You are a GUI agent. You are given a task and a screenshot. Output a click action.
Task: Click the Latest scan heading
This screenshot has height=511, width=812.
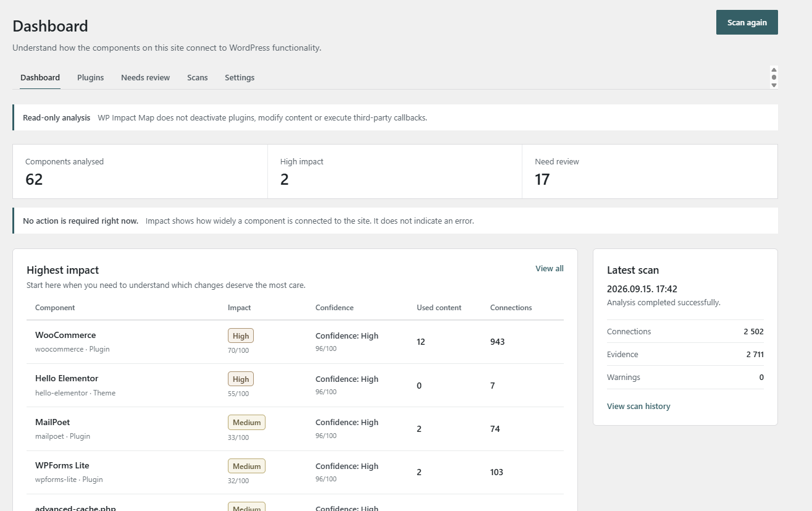633,270
